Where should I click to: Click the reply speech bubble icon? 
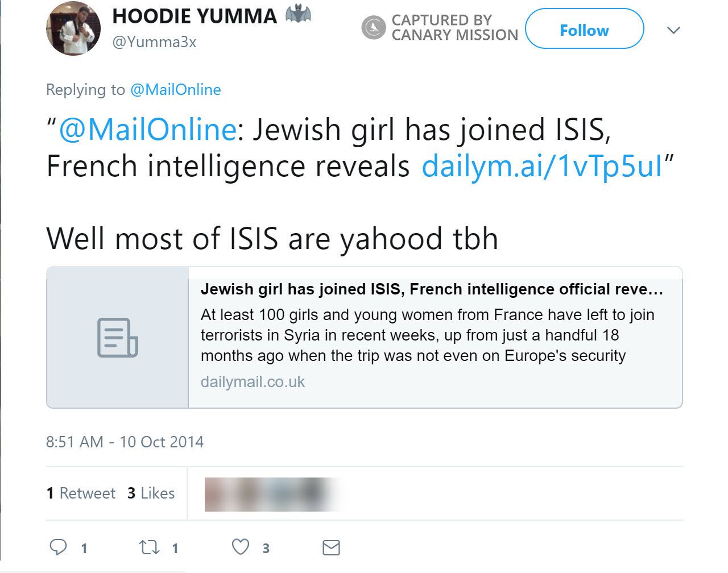(59, 547)
